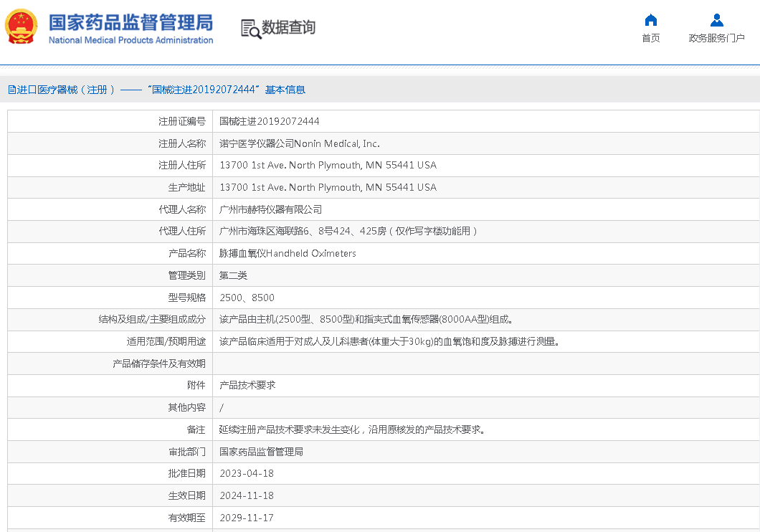
Task: Click the 代理人住所 row label
Action: click(x=182, y=231)
